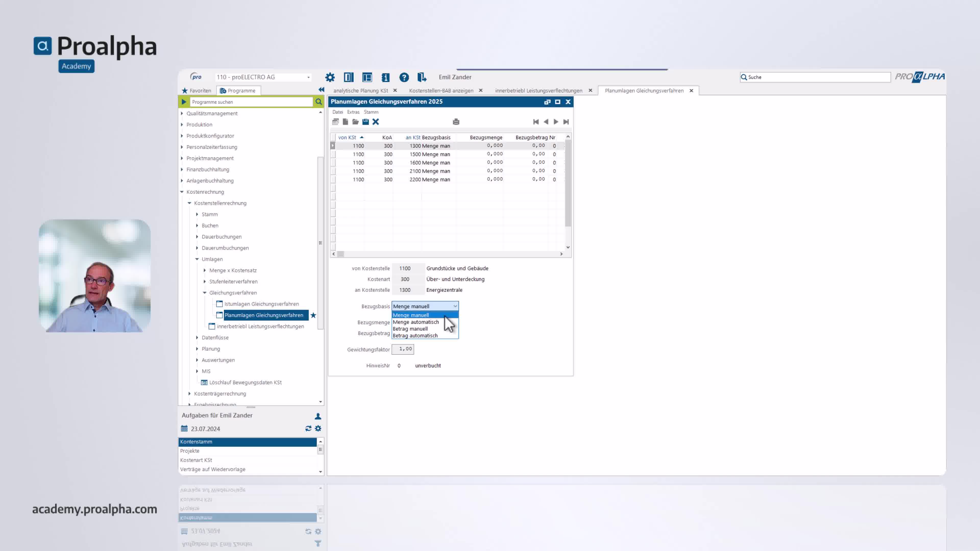Go to last record navigation arrow
The height and width of the screenshot is (551, 980).
click(566, 122)
